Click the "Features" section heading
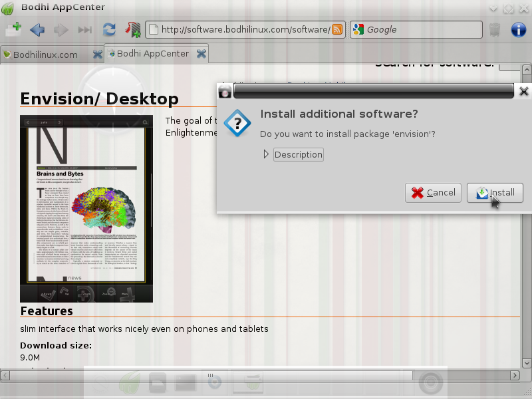 [47, 311]
